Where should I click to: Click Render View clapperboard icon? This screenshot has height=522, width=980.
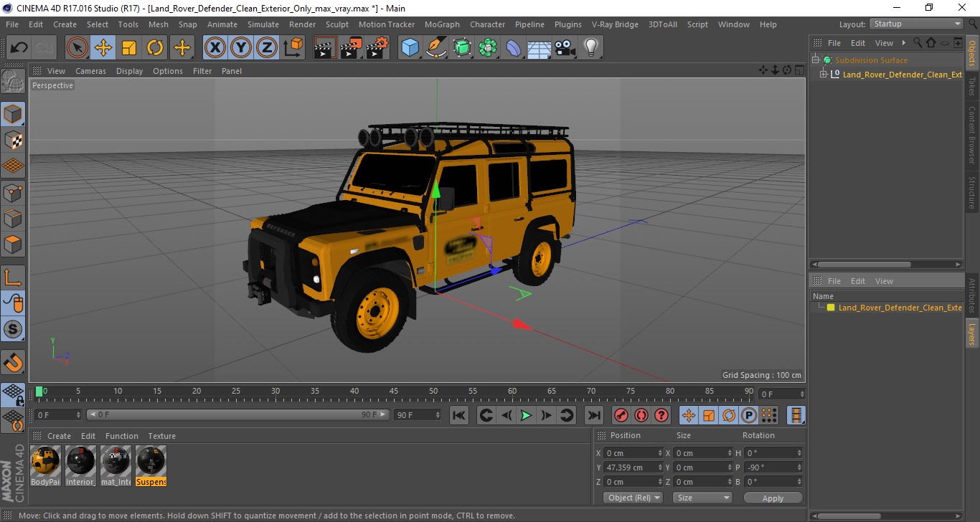tap(325, 48)
